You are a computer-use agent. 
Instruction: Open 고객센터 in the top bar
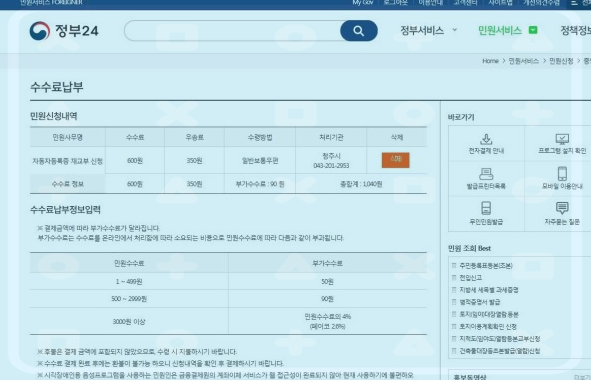click(x=465, y=2)
